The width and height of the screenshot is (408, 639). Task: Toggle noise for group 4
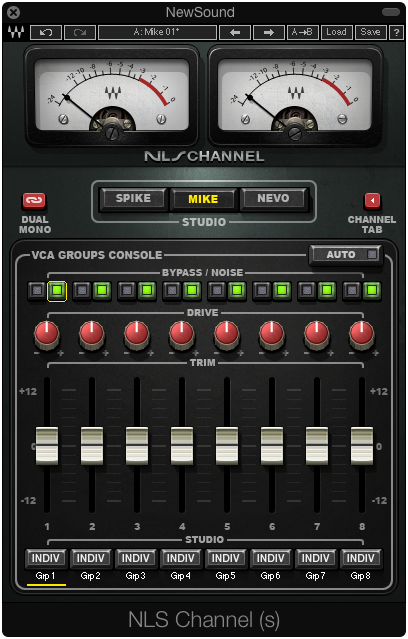click(192, 291)
